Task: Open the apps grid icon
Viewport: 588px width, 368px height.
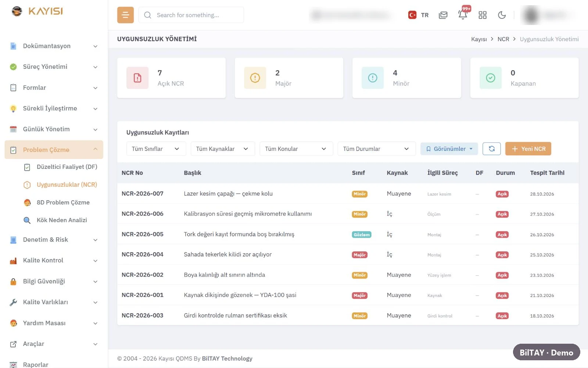Action: click(x=483, y=15)
